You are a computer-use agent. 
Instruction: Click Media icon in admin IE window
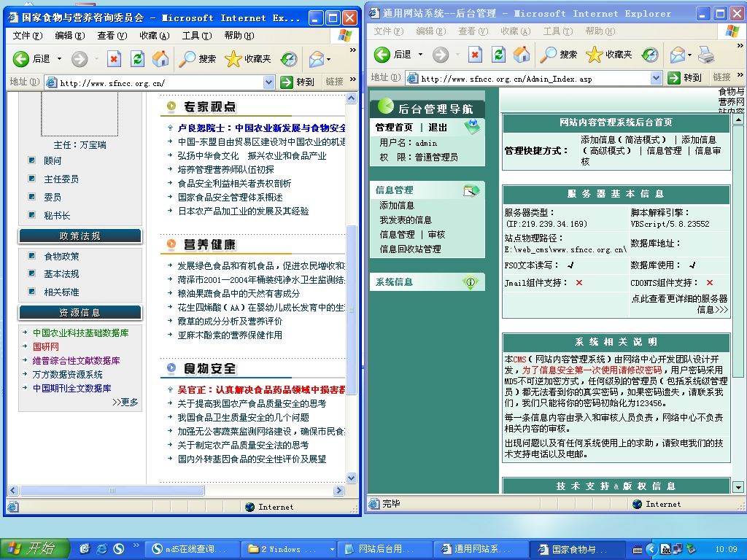point(650,55)
